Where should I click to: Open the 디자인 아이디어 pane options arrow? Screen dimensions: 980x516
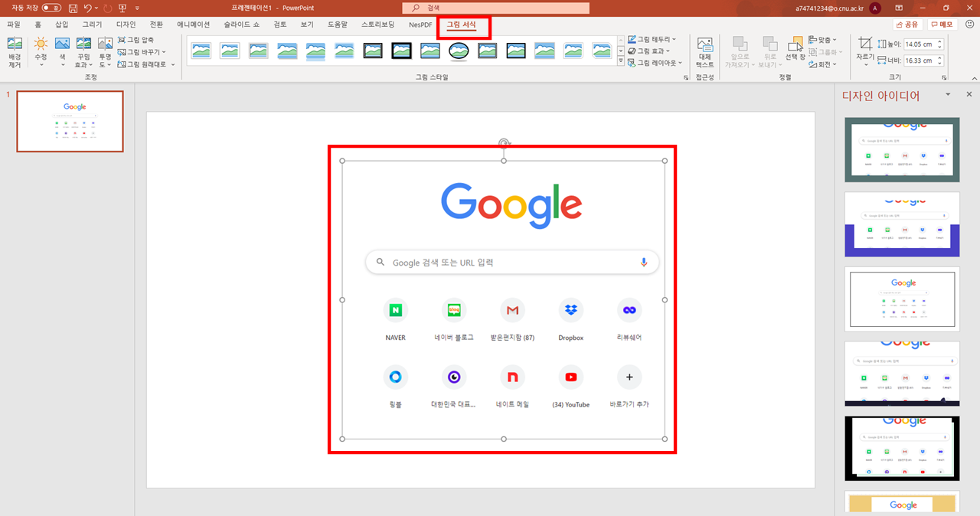click(x=948, y=95)
